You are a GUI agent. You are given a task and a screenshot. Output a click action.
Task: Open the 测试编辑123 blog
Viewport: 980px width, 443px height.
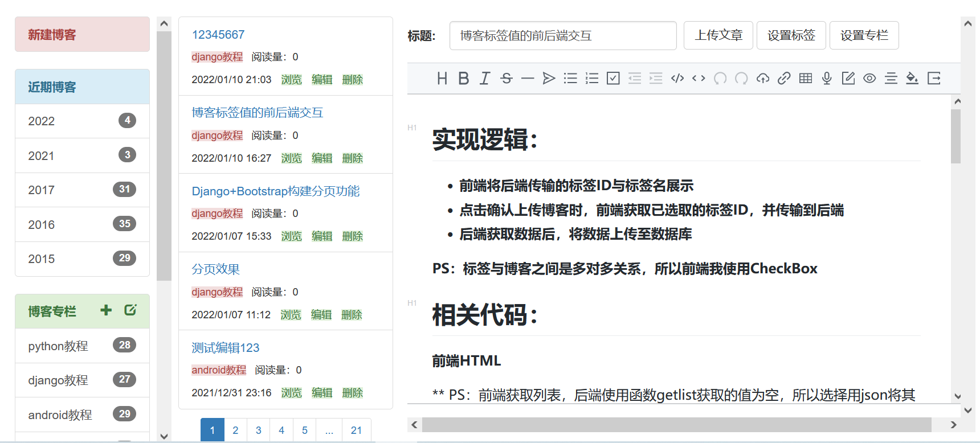click(226, 348)
